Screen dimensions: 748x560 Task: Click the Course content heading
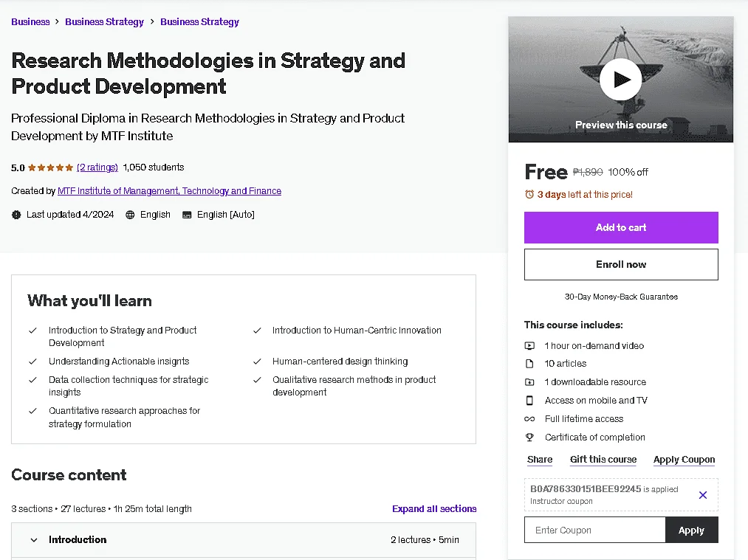[x=69, y=474]
